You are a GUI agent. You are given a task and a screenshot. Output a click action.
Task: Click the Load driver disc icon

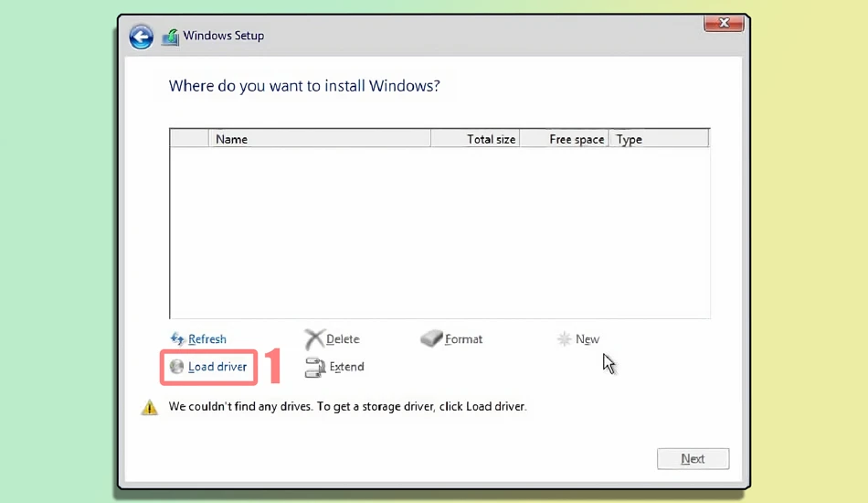tap(176, 366)
